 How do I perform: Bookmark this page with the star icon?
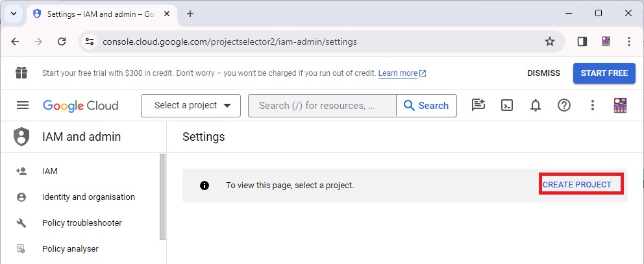pyautogui.click(x=549, y=42)
